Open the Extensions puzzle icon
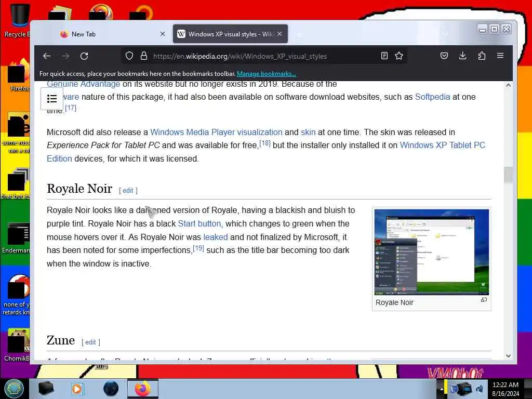The width and height of the screenshot is (532, 399). pos(482,56)
